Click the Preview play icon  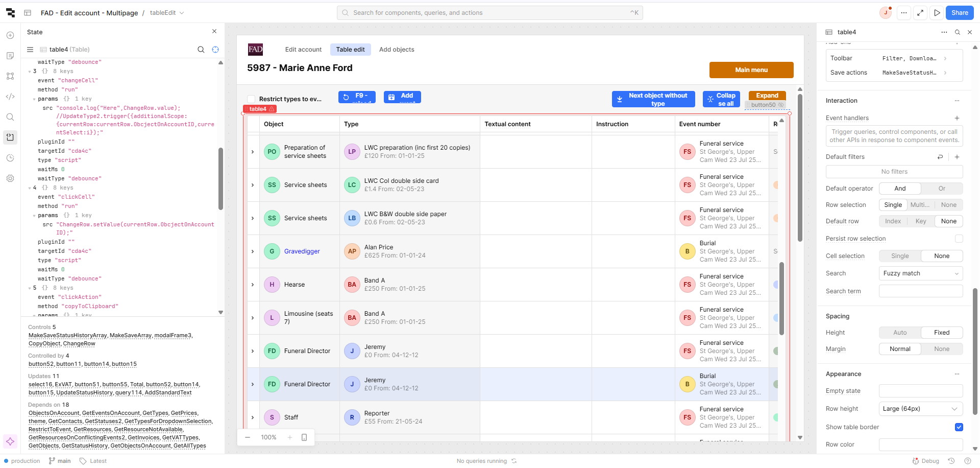[x=937, y=13]
